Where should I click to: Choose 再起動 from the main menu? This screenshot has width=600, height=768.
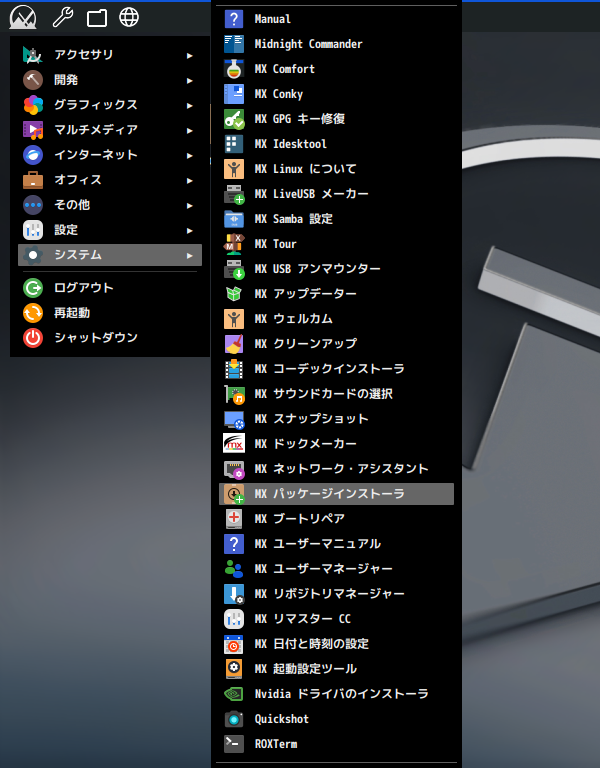pyautogui.click(x=110, y=312)
